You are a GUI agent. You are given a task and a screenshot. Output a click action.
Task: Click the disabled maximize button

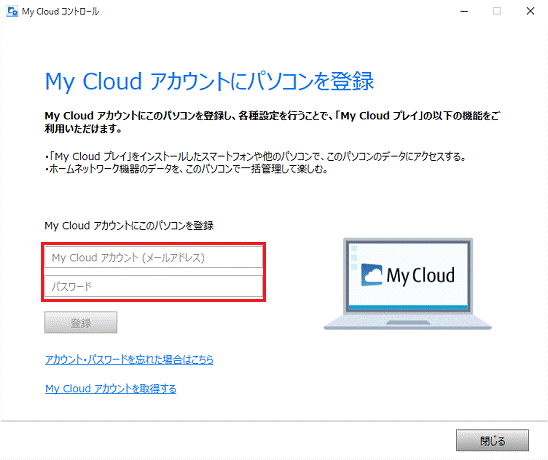pos(497,12)
